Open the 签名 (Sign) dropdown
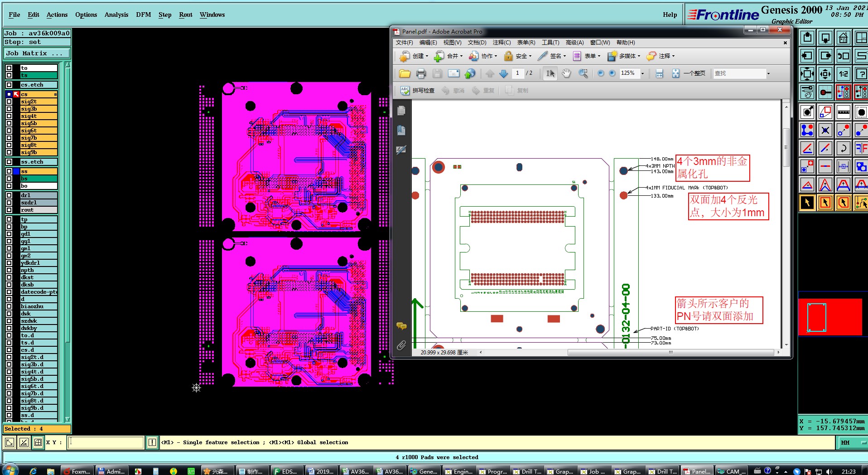Image resolution: width=868 pixels, height=475 pixels. click(x=552, y=56)
